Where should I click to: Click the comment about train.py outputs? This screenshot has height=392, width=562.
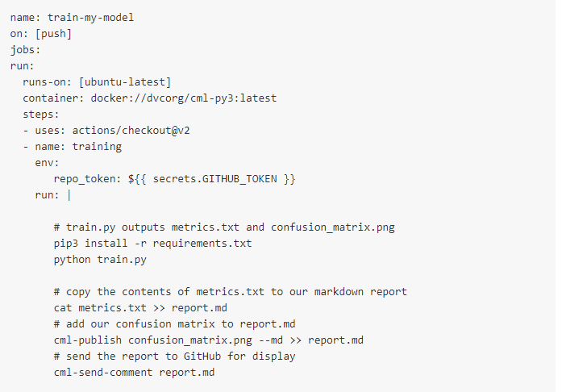(224, 227)
